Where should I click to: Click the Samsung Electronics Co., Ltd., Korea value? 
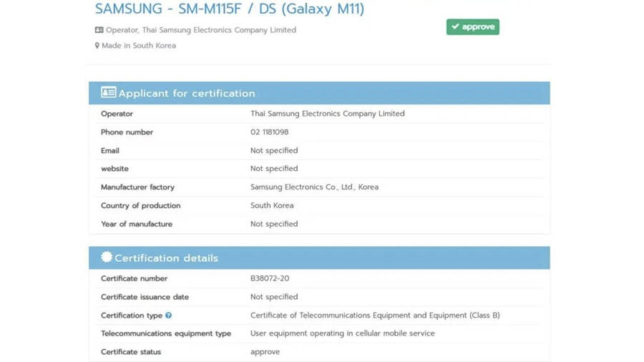314,187
